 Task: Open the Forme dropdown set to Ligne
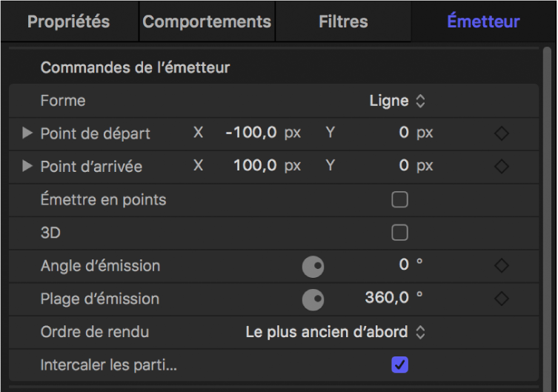click(398, 101)
